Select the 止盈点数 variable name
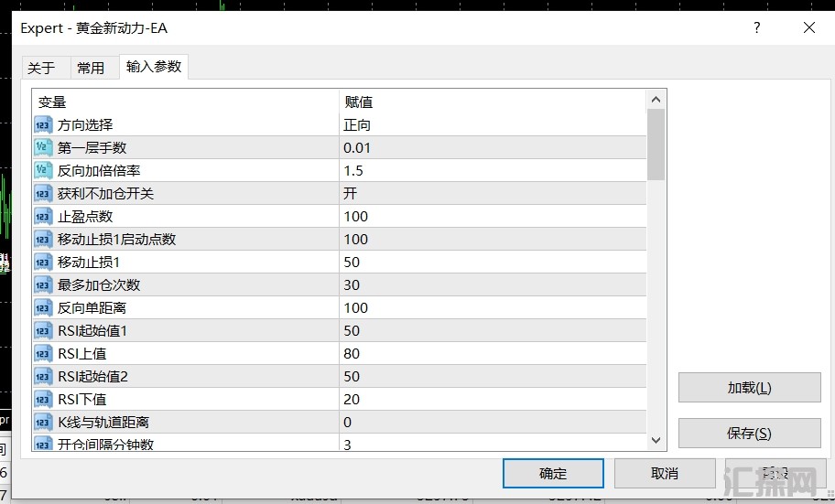Image resolution: width=835 pixels, height=504 pixels. (85, 217)
